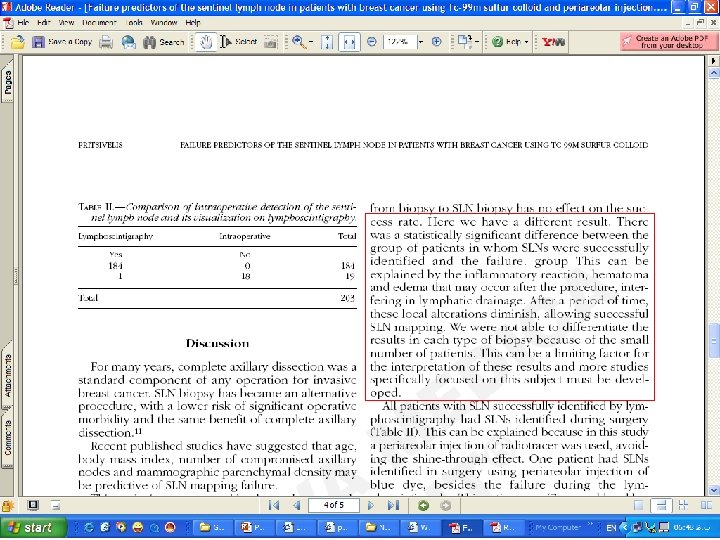Choose the Select text tool
Viewport: 720px width, 540px height.
238,42
